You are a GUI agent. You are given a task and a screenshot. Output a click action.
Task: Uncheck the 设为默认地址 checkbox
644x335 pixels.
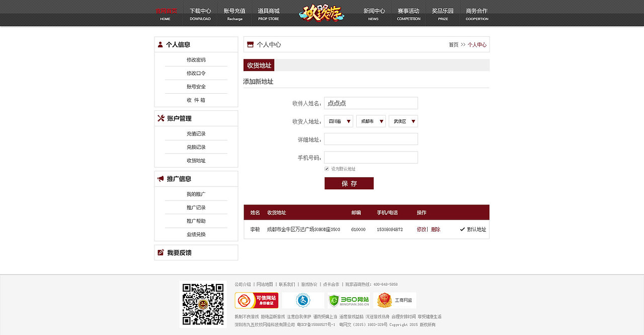tap(327, 169)
